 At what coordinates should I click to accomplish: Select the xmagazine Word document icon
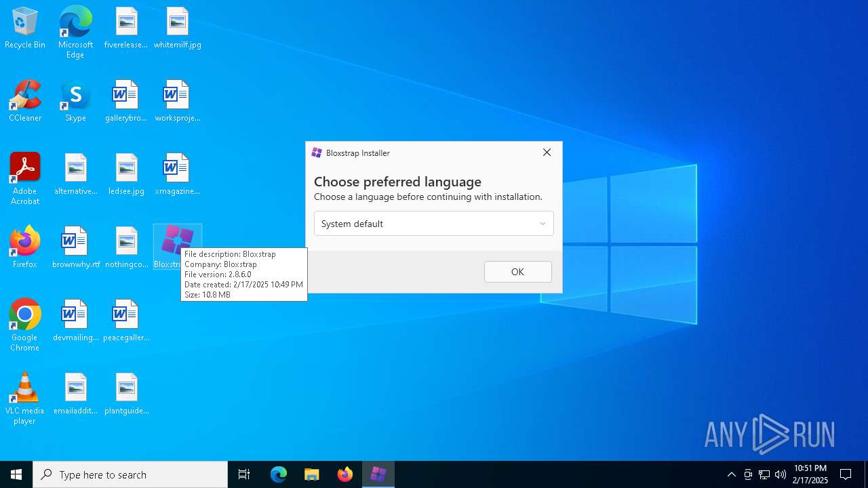click(x=177, y=174)
